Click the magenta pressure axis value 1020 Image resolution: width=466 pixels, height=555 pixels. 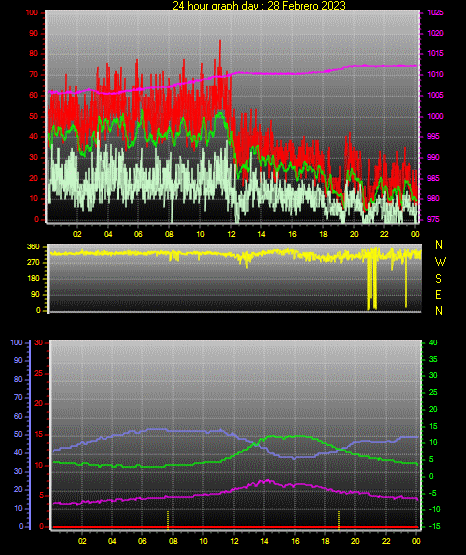435,33
